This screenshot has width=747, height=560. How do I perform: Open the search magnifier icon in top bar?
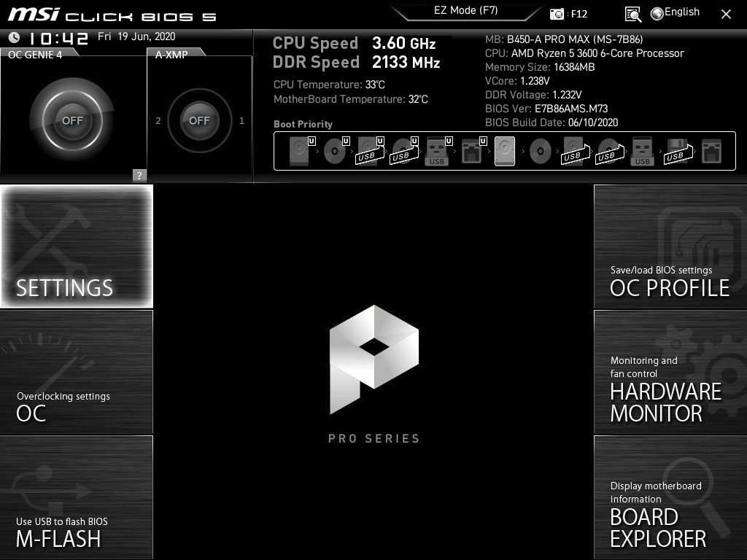(632, 15)
